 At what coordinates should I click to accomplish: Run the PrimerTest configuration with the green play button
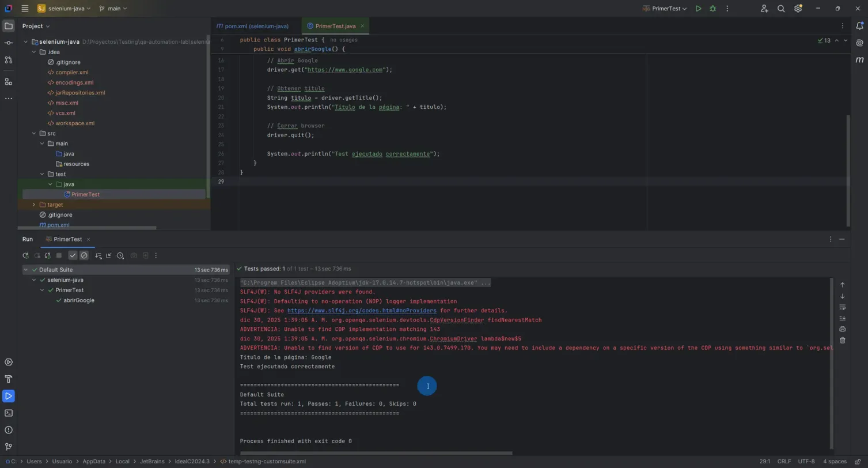pyautogui.click(x=698, y=8)
